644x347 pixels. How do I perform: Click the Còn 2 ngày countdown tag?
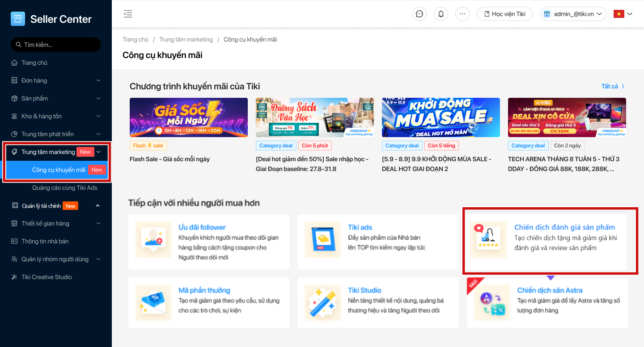(x=568, y=146)
